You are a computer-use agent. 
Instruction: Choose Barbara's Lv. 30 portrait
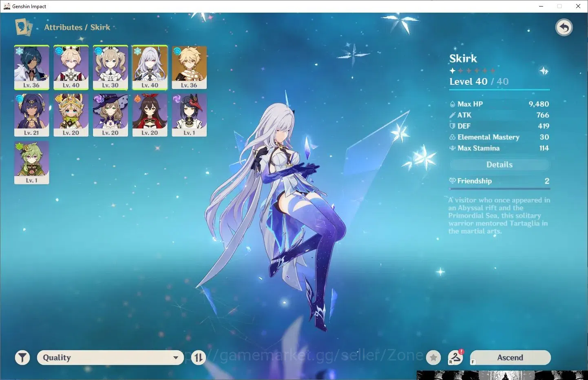[x=111, y=67]
